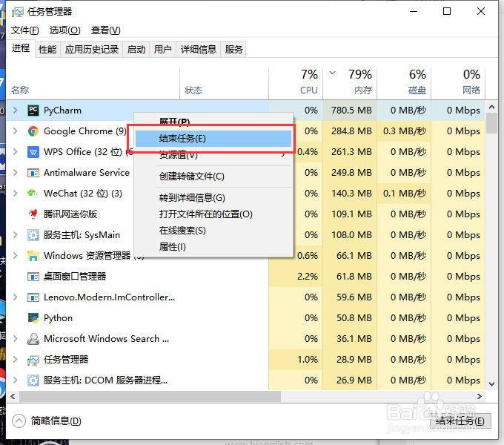Screen dimensions: 504x445
Task: Click the Google Chrome process icon
Action: 33,131
